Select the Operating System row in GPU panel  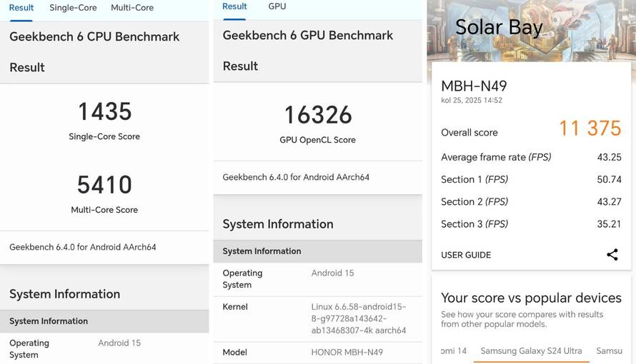click(317, 278)
